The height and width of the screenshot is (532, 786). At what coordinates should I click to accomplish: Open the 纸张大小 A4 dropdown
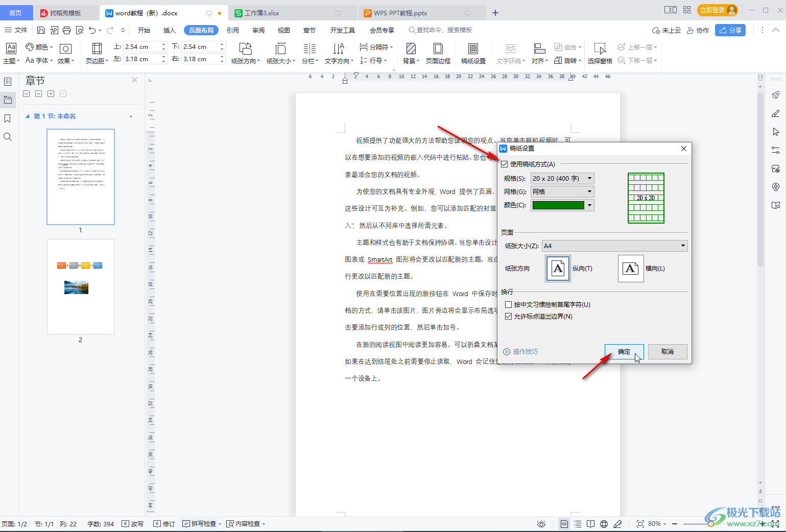(615, 246)
